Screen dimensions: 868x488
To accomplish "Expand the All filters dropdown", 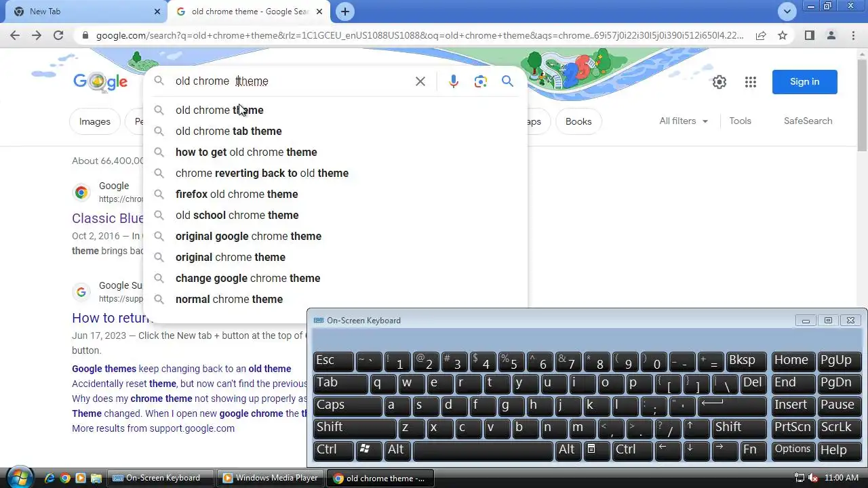I will pos(684,121).
